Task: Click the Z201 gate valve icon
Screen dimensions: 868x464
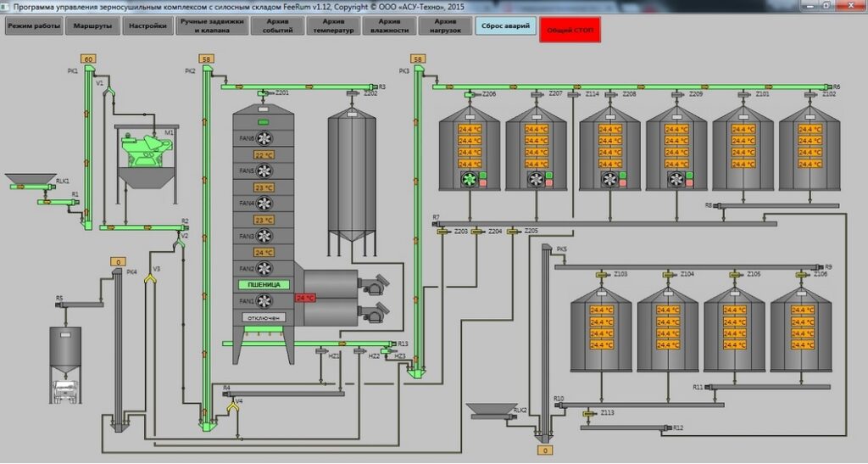Action: (x=264, y=93)
